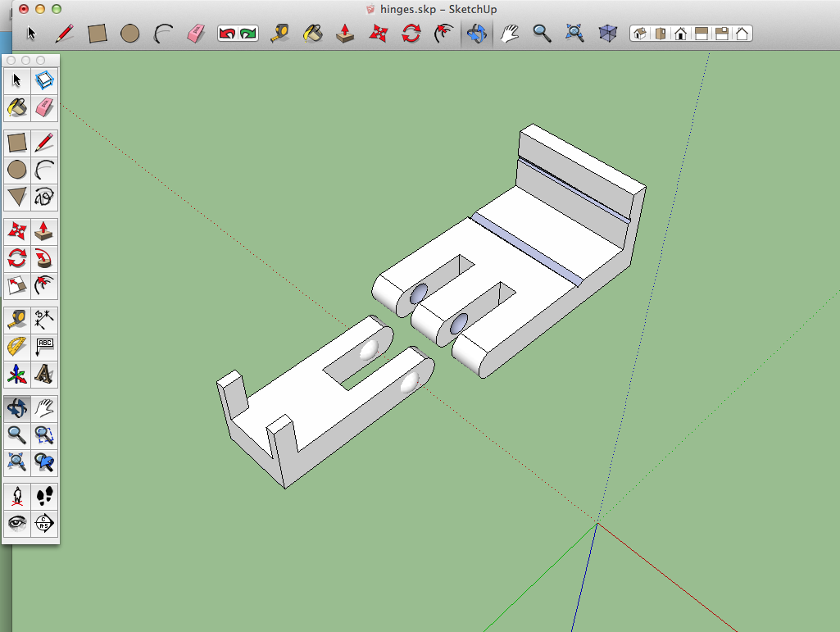Select the Follow Me tool
Screen dimensions: 840x632
coord(44,259)
